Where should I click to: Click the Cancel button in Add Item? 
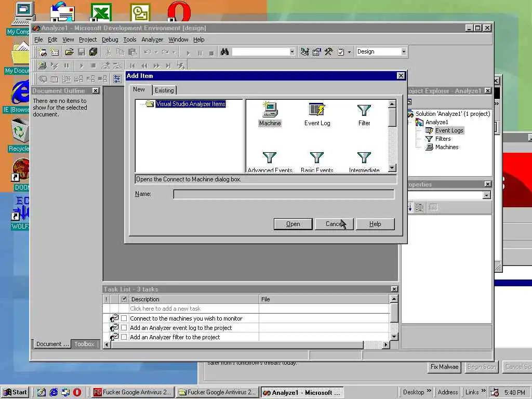pos(334,224)
